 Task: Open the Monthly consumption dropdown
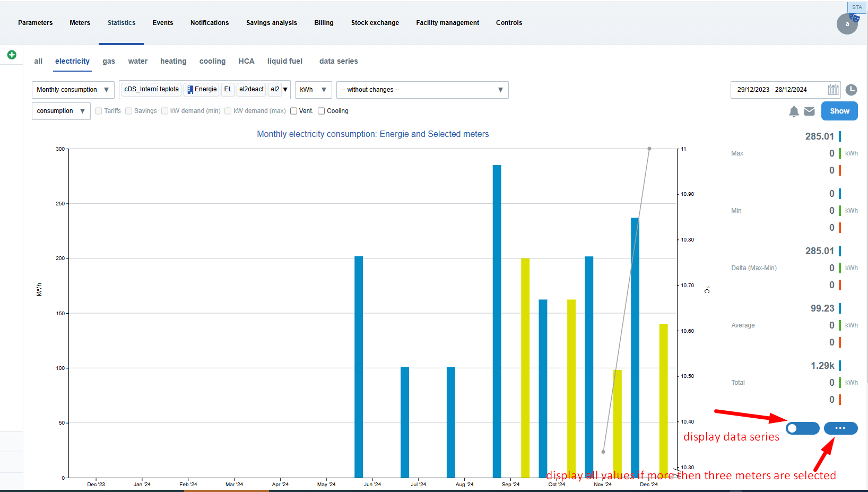coord(73,90)
